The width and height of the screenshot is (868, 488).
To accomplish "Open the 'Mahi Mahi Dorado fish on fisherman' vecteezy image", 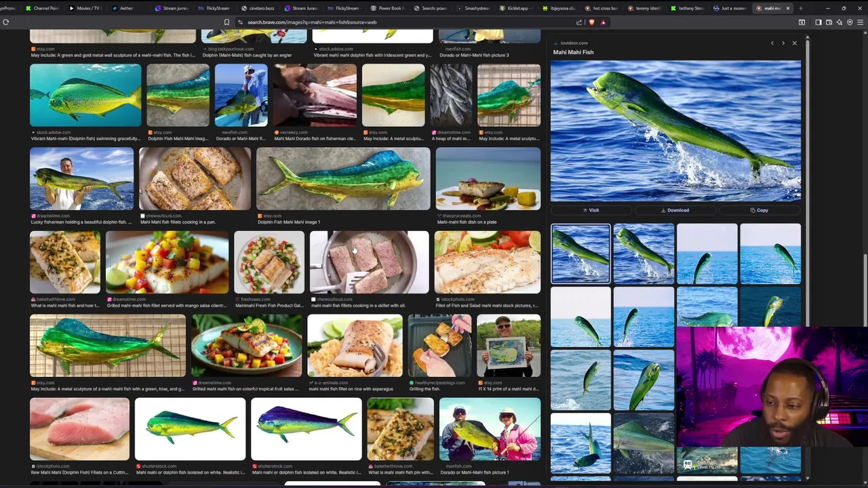I will pyautogui.click(x=315, y=96).
